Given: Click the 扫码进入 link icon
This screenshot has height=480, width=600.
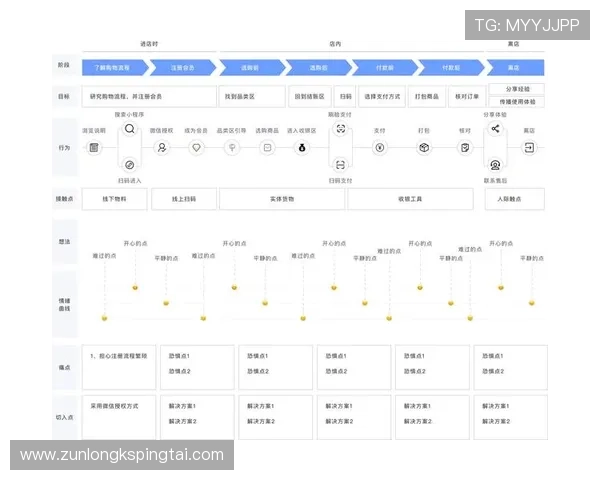Looking at the screenshot, I should pos(130,165).
